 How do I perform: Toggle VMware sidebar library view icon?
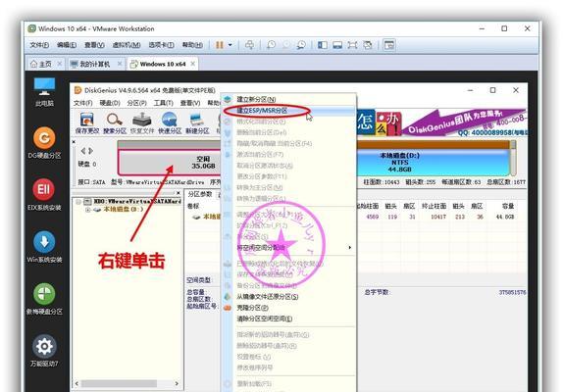pyautogui.click(x=323, y=45)
